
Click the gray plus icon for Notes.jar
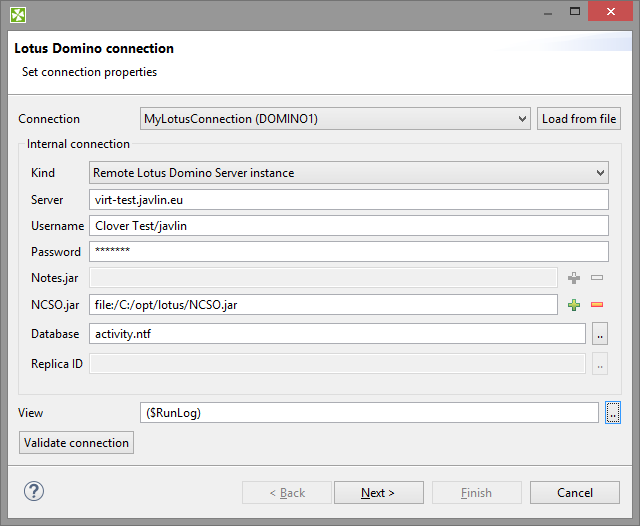click(x=574, y=277)
